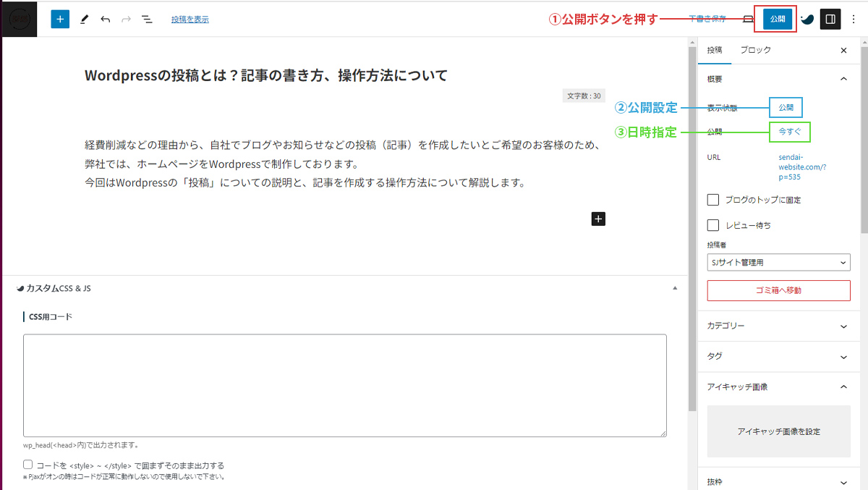Screen dimensions: 868x490
Task: Open the three-dot options menu
Action: pyautogui.click(x=853, y=20)
